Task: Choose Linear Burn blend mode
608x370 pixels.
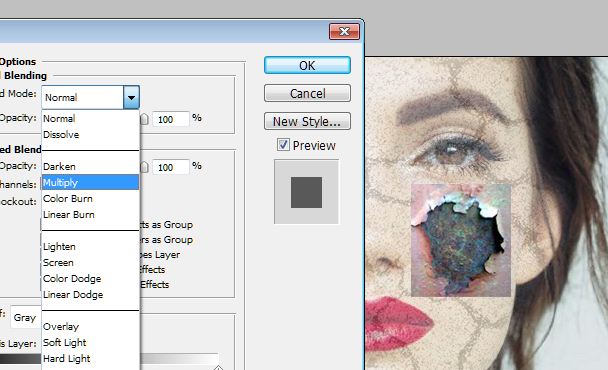Action: tap(90, 214)
